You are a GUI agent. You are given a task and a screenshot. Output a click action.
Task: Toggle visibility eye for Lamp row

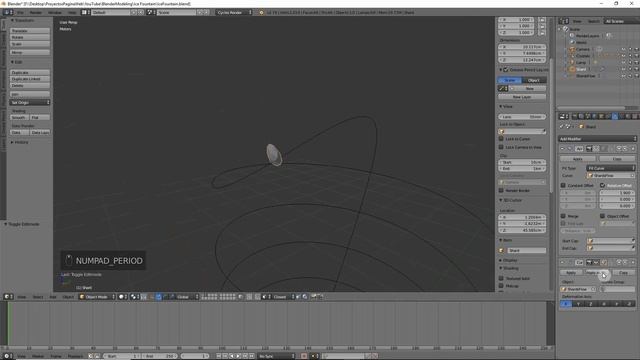coord(623,62)
